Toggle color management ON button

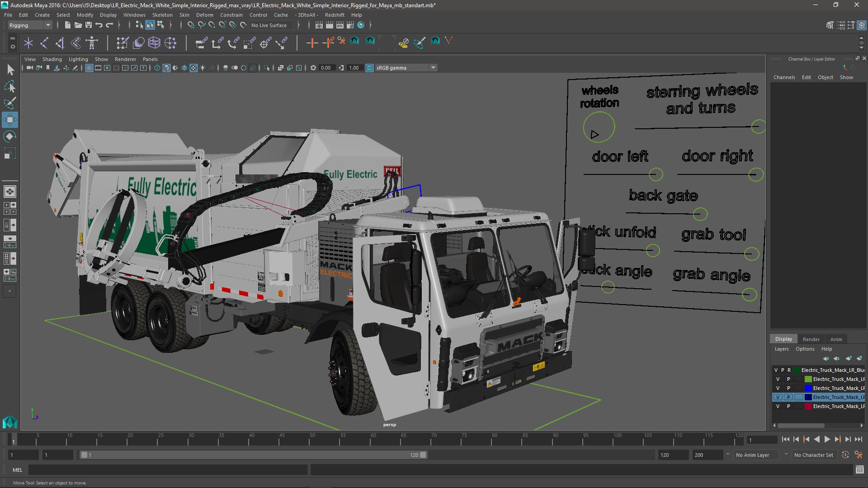[x=369, y=68]
